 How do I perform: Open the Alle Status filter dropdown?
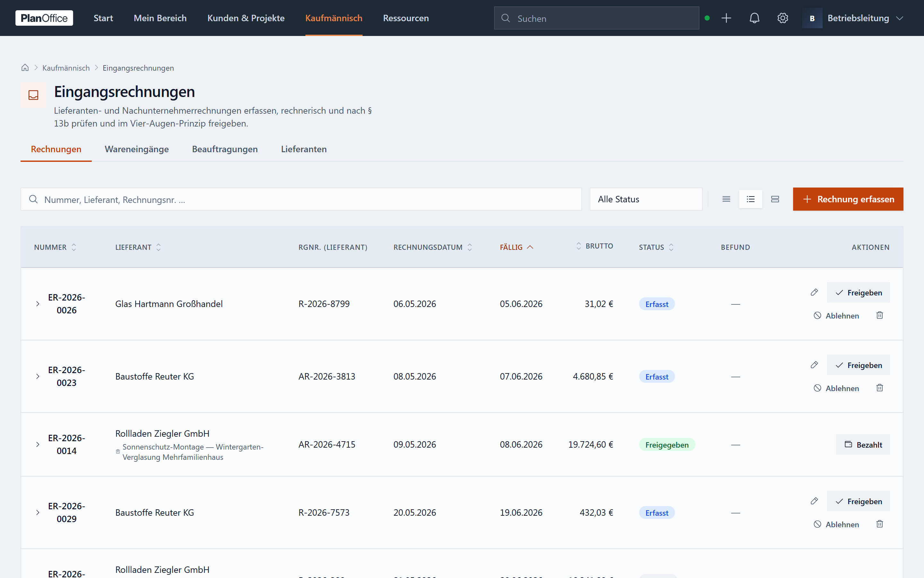[646, 199]
